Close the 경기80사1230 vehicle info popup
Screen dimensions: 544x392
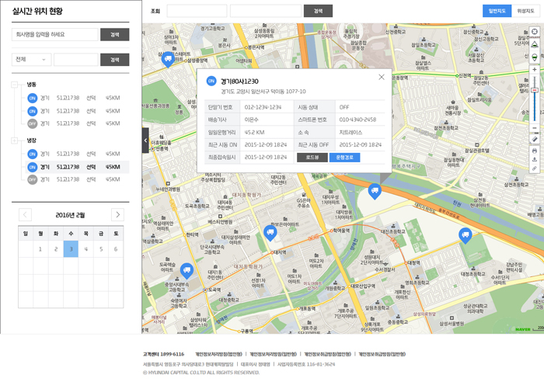[x=382, y=77]
